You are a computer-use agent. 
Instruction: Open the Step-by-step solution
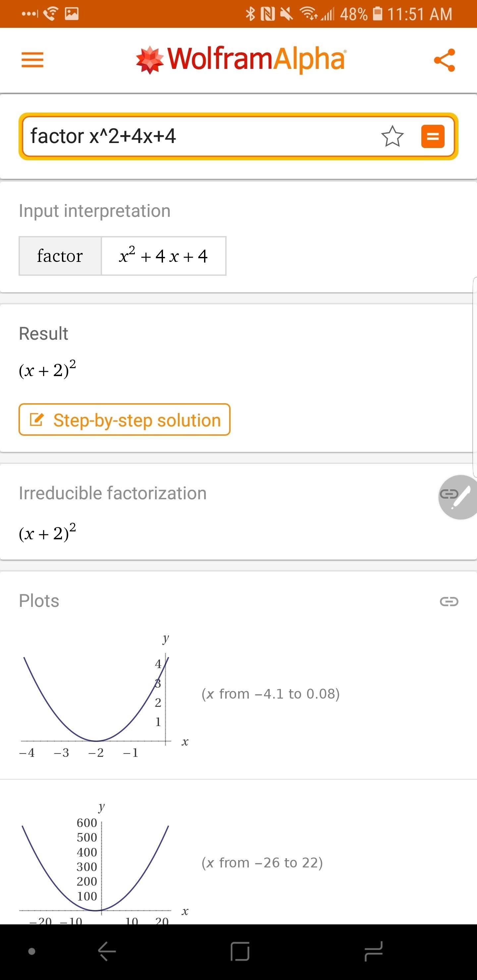125,419
